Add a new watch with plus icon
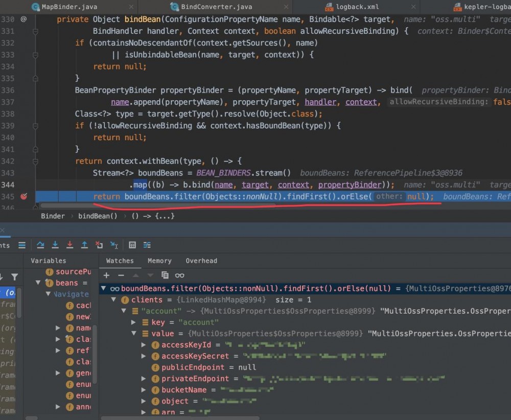Screen dimensions: 511x420 (106, 275)
